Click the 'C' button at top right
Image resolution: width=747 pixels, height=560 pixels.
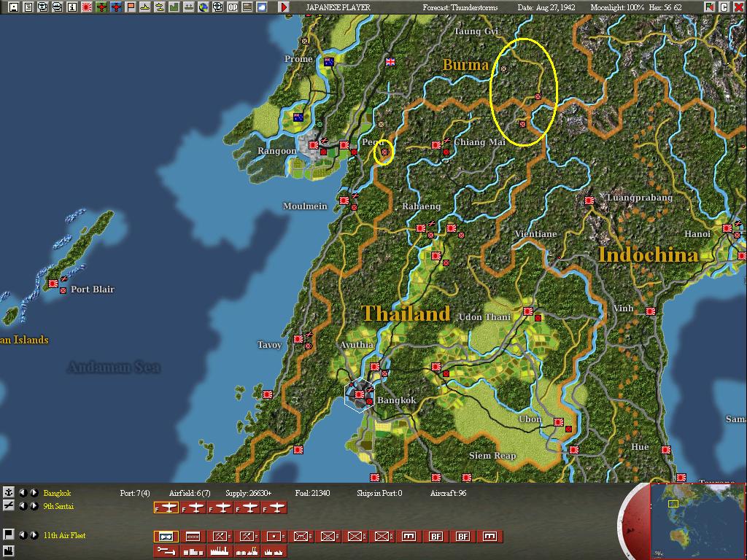pos(724,7)
